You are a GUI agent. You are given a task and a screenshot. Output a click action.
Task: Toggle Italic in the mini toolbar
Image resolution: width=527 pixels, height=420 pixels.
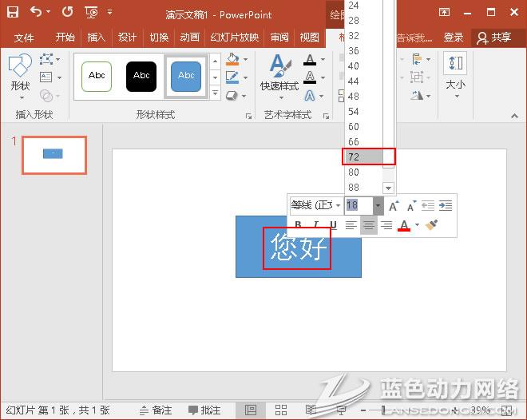[316, 225]
